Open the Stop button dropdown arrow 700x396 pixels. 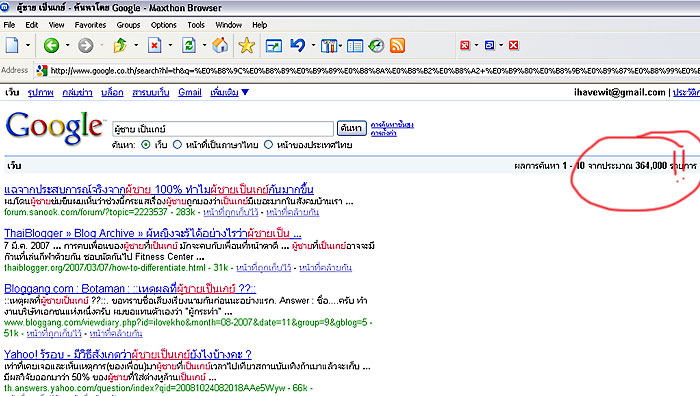coord(170,45)
